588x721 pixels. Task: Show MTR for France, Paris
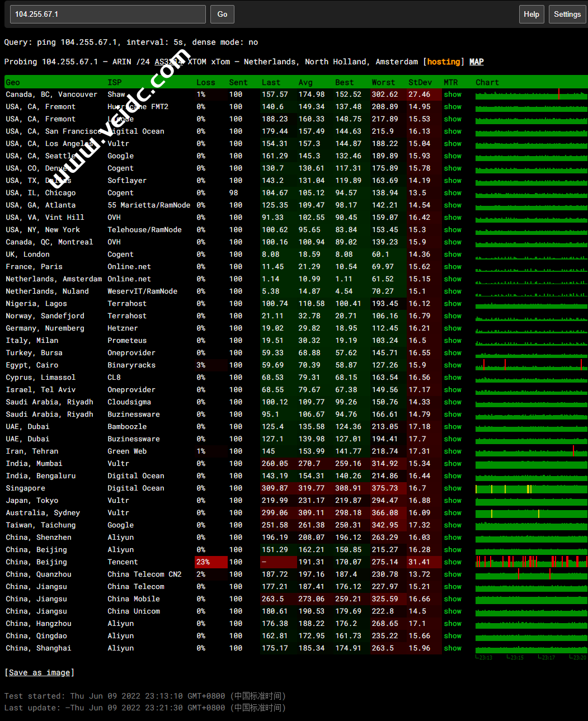(x=453, y=267)
